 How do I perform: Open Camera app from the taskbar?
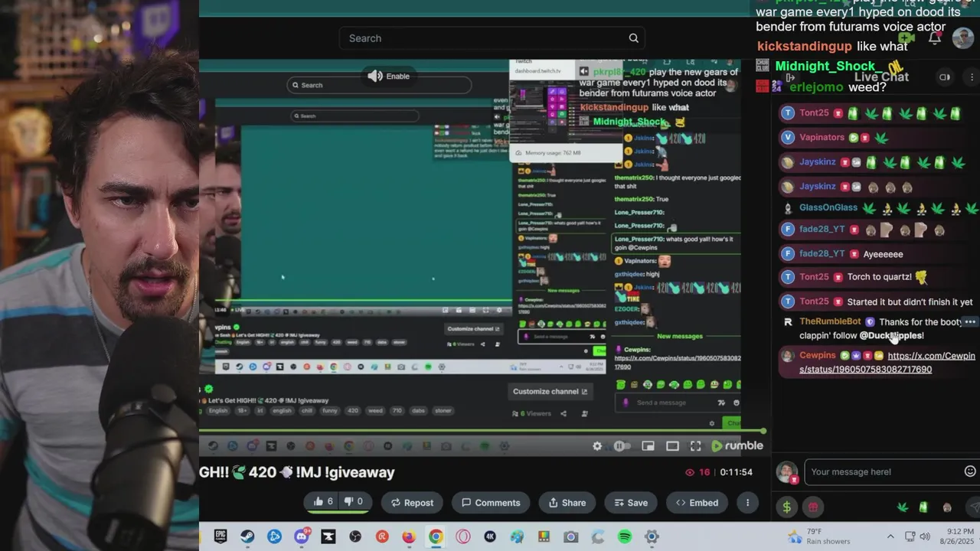pyautogui.click(x=570, y=536)
